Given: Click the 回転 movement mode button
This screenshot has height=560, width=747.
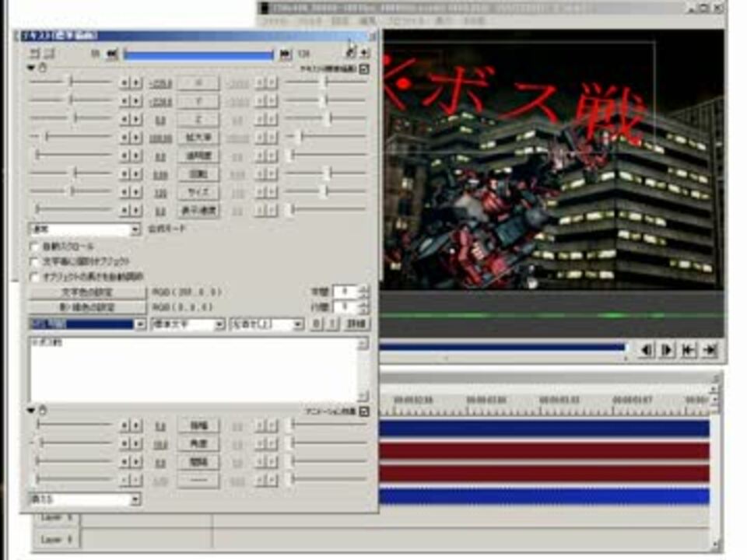Looking at the screenshot, I should (198, 173).
